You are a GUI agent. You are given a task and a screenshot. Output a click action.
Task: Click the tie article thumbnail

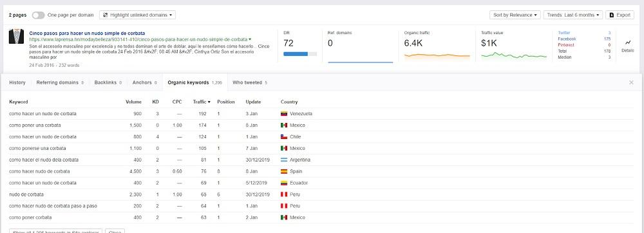tap(17, 37)
